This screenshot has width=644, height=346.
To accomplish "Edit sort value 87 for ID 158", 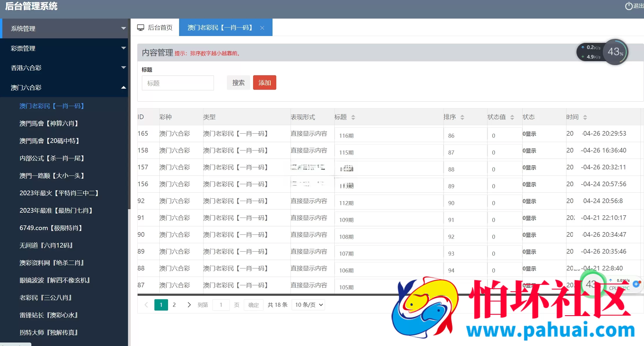I will coord(465,153).
